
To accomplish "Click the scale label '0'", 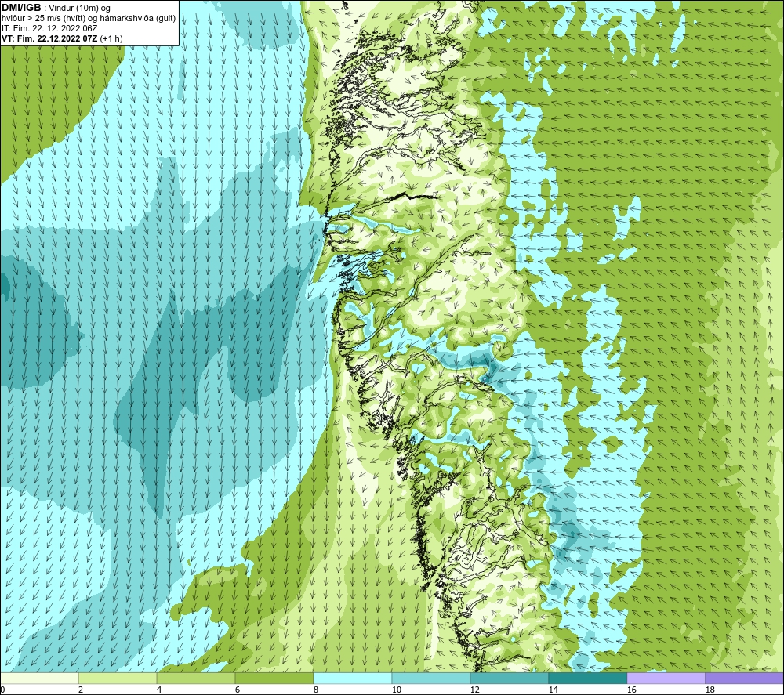I will click(2, 690).
